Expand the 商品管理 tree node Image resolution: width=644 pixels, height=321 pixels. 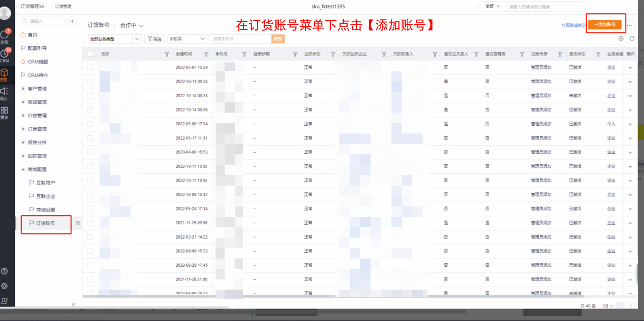(23, 102)
